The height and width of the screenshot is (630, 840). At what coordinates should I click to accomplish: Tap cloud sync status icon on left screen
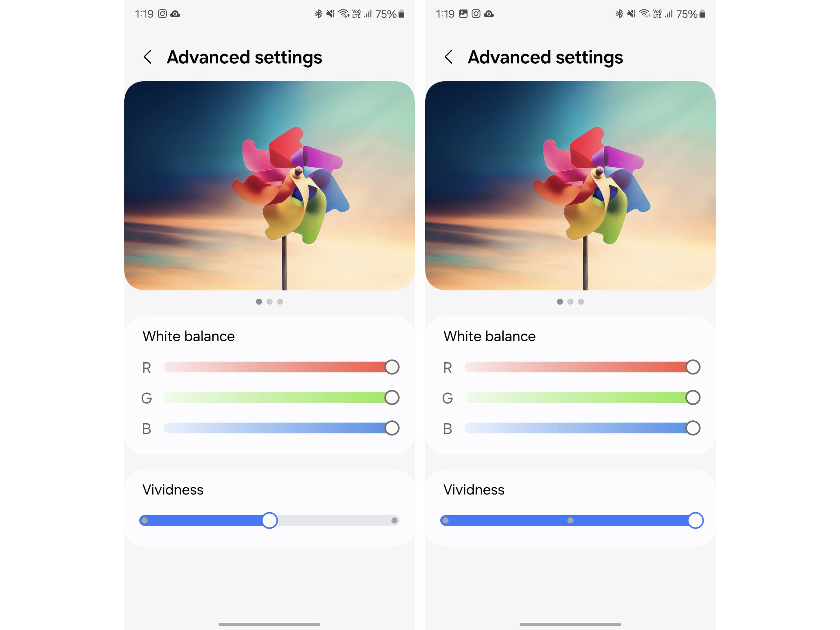[175, 14]
